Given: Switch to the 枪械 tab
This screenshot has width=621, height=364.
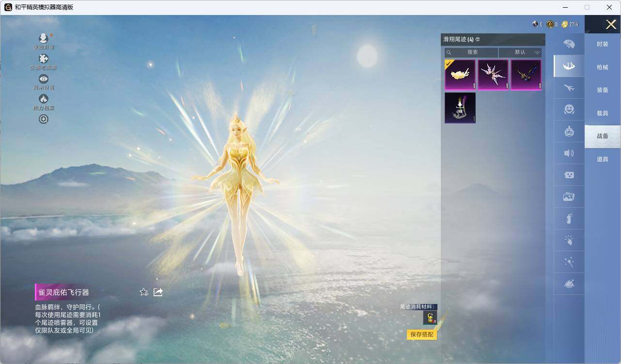Looking at the screenshot, I should tap(603, 67).
